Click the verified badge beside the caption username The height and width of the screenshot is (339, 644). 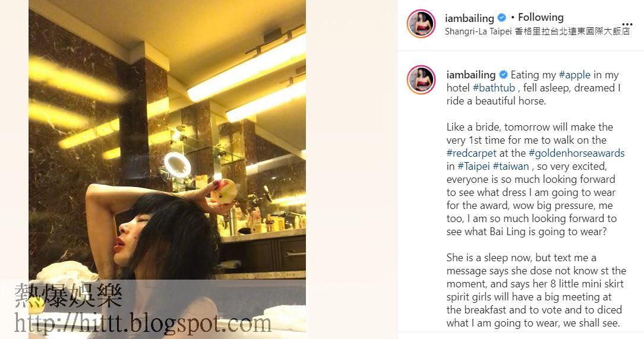point(503,75)
